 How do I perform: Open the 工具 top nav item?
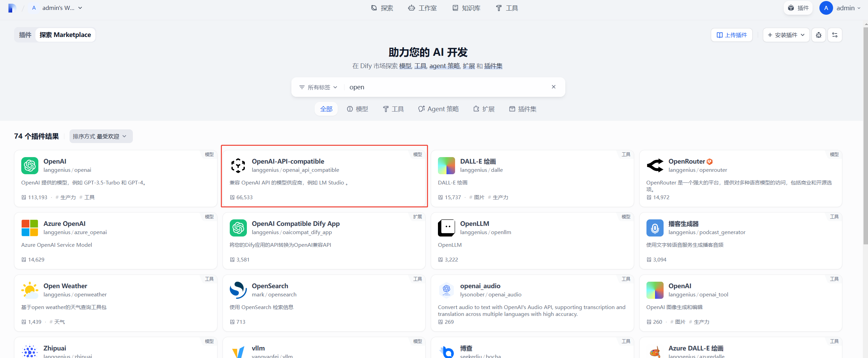(507, 8)
